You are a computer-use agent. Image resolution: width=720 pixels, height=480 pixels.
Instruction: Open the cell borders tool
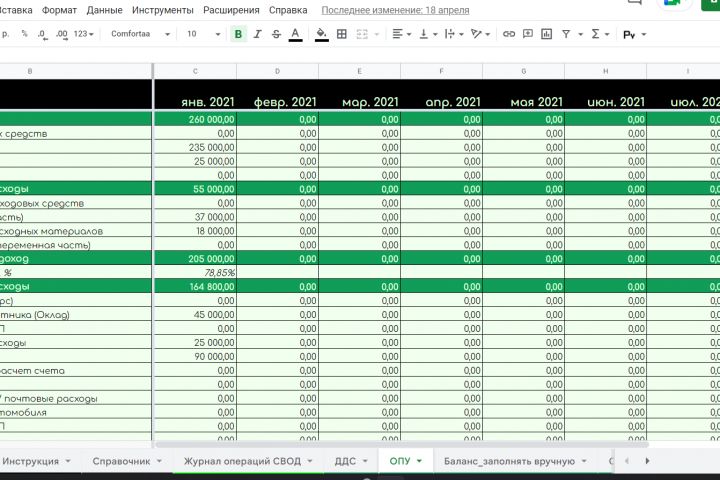tap(342, 34)
